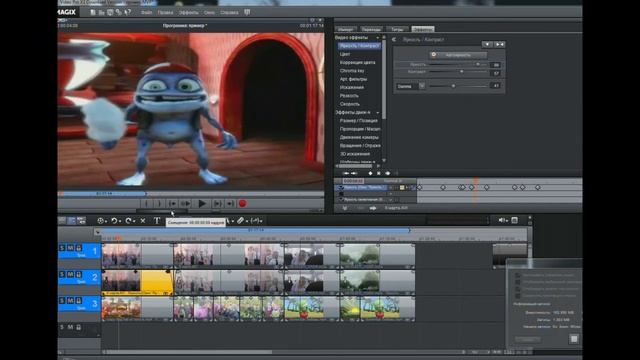Open undo history dropdown arrow

tap(120, 222)
